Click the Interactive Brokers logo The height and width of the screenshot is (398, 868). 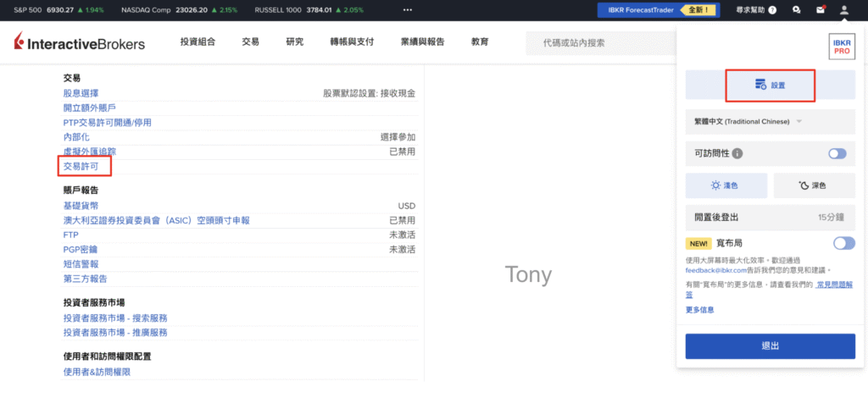80,43
